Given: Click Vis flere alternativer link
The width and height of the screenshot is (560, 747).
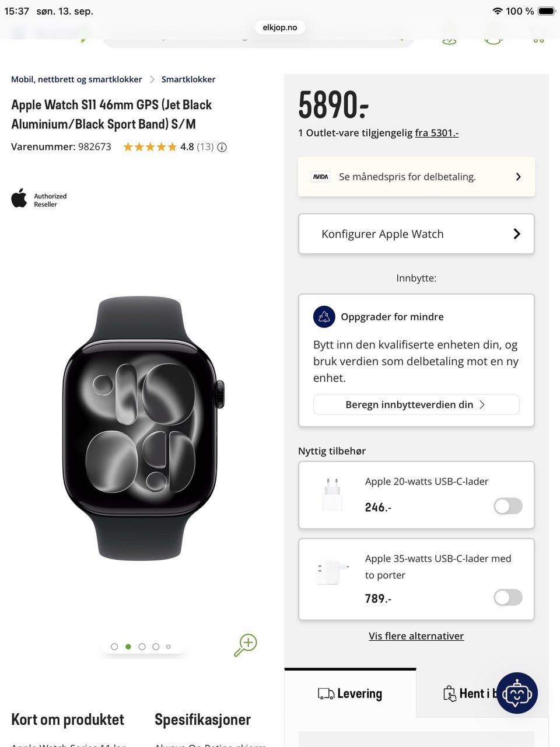Looking at the screenshot, I should (x=416, y=636).
